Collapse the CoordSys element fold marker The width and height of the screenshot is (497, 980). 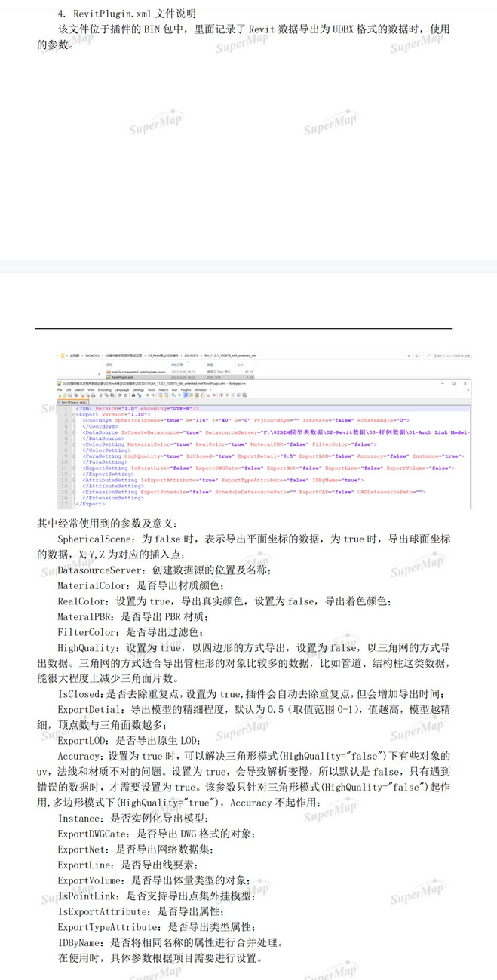[x=74, y=420]
